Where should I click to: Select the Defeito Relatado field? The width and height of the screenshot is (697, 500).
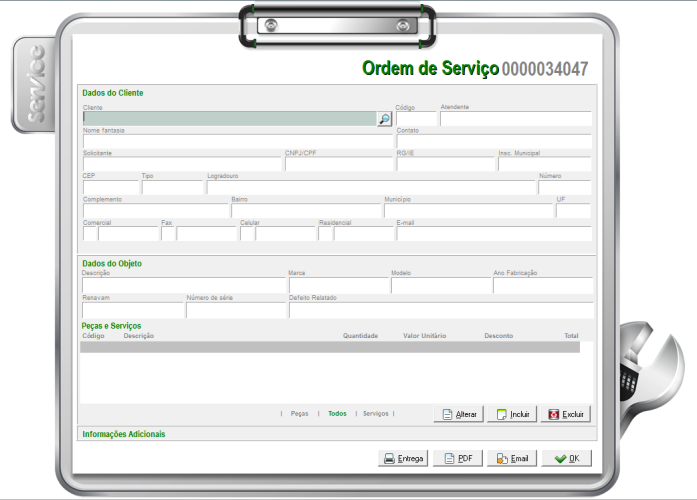pyautogui.click(x=440, y=310)
